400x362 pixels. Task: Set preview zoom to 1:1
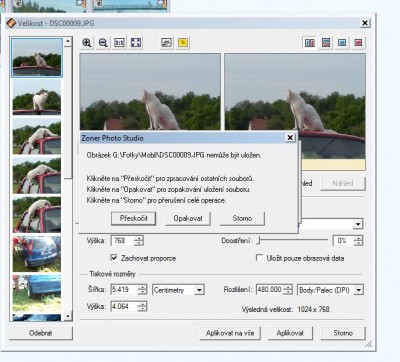[x=119, y=43]
